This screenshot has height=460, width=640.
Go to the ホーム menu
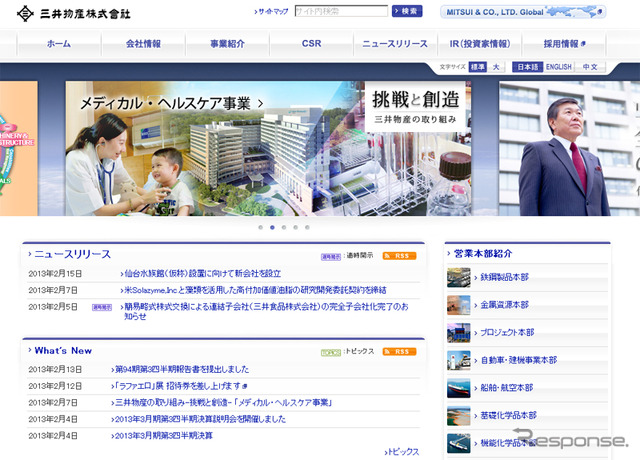coord(59,44)
